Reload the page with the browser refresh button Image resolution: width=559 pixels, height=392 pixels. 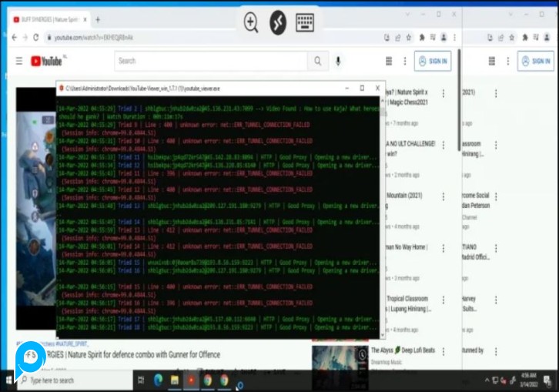pyautogui.click(x=36, y=37)
